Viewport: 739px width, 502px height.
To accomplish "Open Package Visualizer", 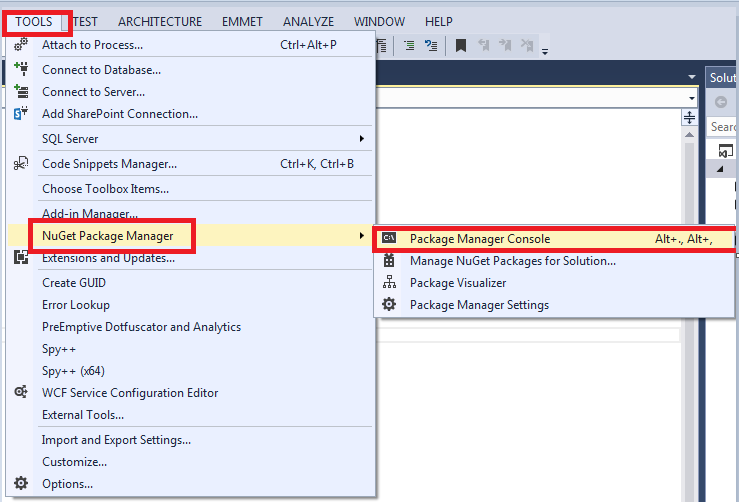I will point(554,283).
